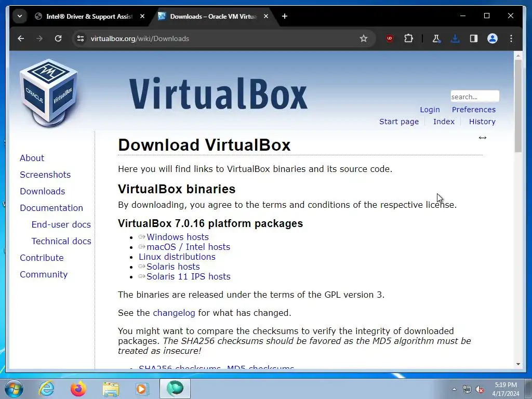532x399 pixels.
Task: Go back with the browser back arrow
Action: pos(21,38)
